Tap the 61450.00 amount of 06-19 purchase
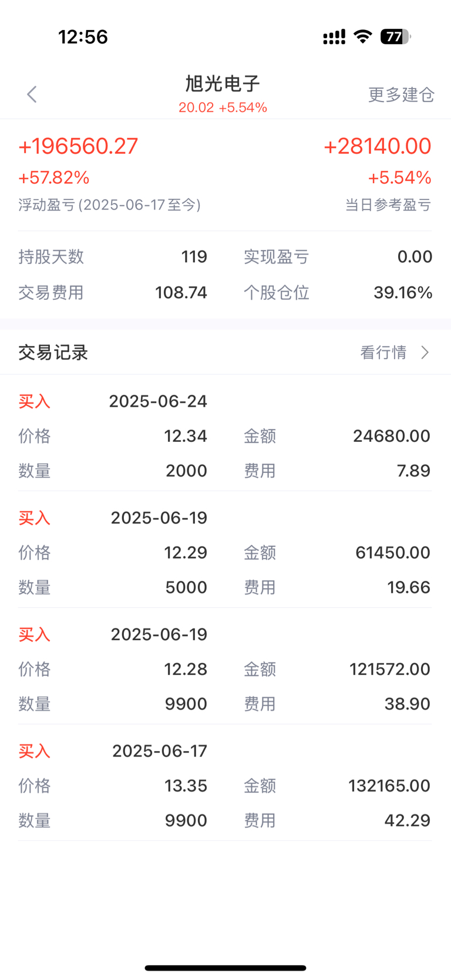 [x=393, y=552]
